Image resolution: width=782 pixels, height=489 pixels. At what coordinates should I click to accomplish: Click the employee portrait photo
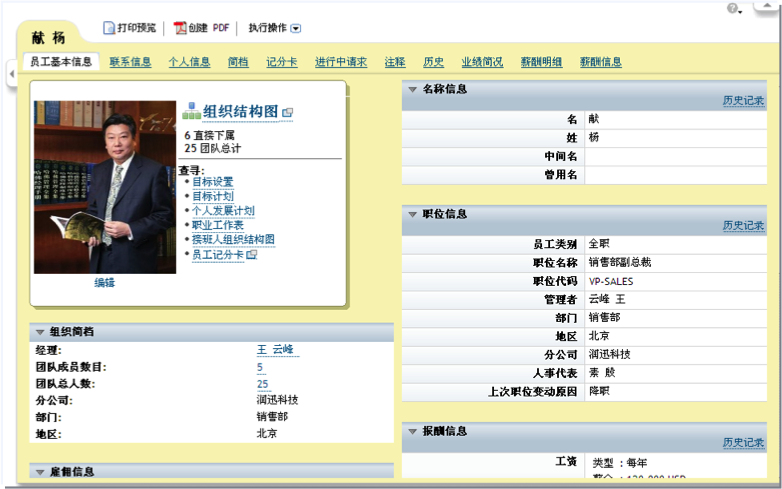[105, 187]
